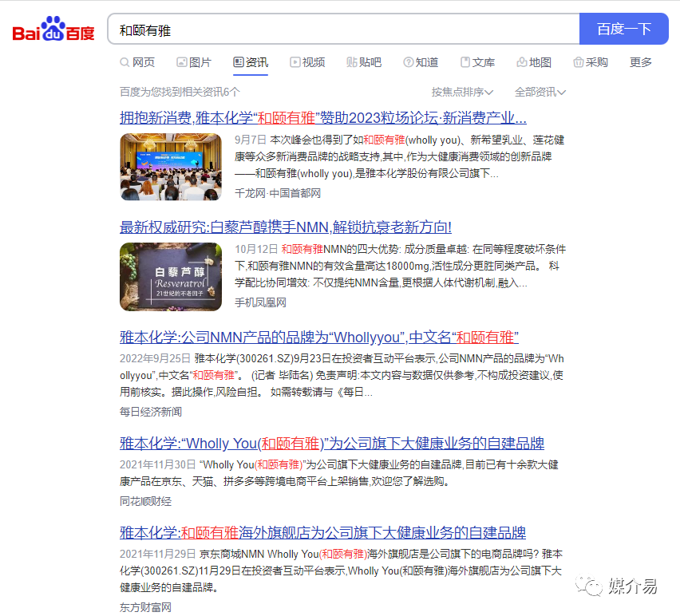Switch to the 图片 tab
Screen dimensions: 680x616
(194, 62)
